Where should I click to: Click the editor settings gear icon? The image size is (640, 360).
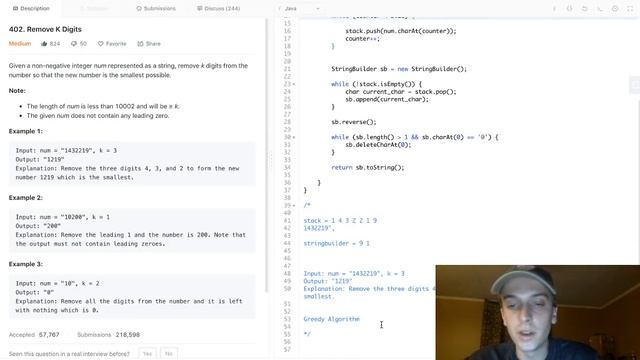point(615,8)
